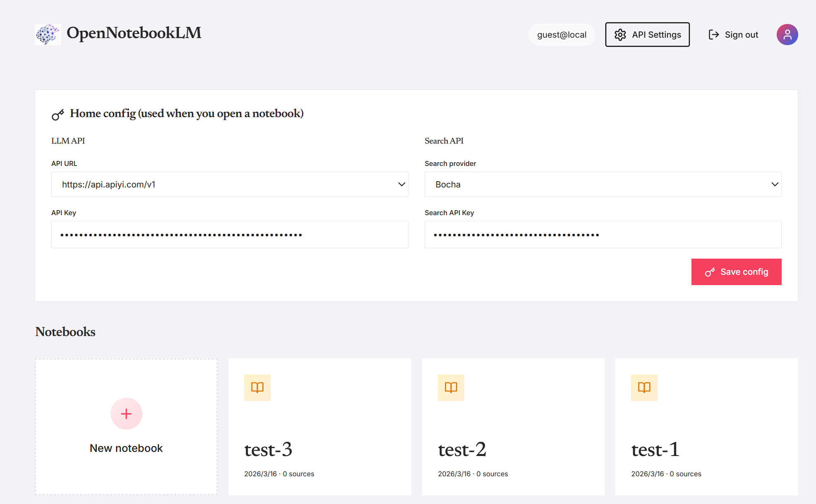Click the book icon on test-1 card
This screenshot has width=816, height=504.
pyautogui.click(x=644, y=388)
